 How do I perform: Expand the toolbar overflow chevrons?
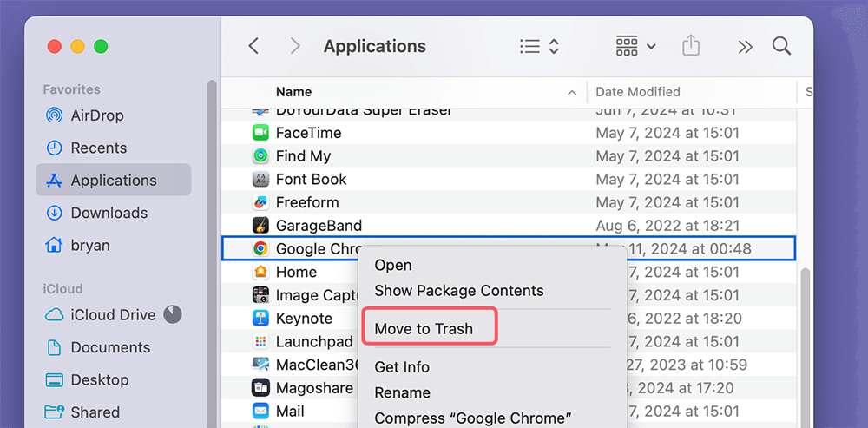745,47
